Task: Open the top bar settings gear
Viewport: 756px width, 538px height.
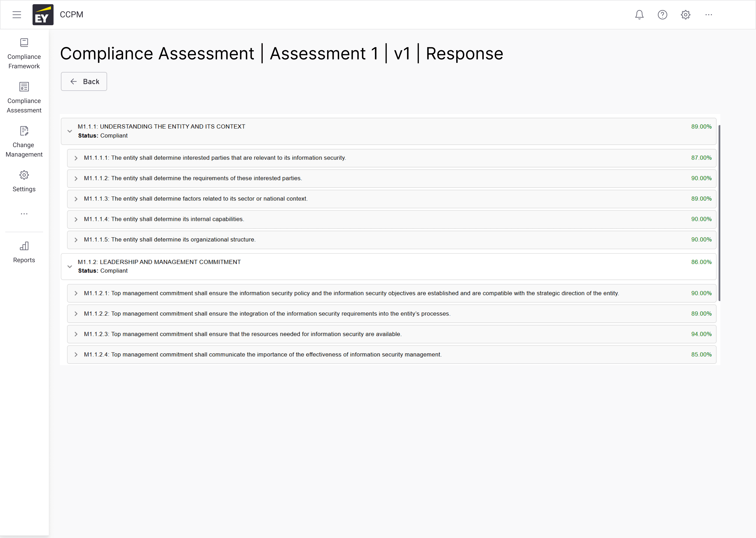Action: click(685, 14)
